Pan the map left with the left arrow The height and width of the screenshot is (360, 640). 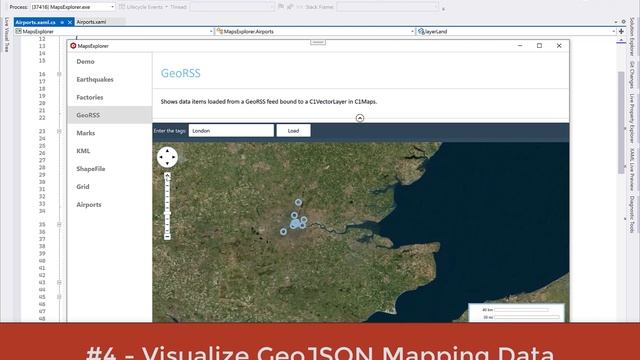pyautogui.click(x=161, y=157)
